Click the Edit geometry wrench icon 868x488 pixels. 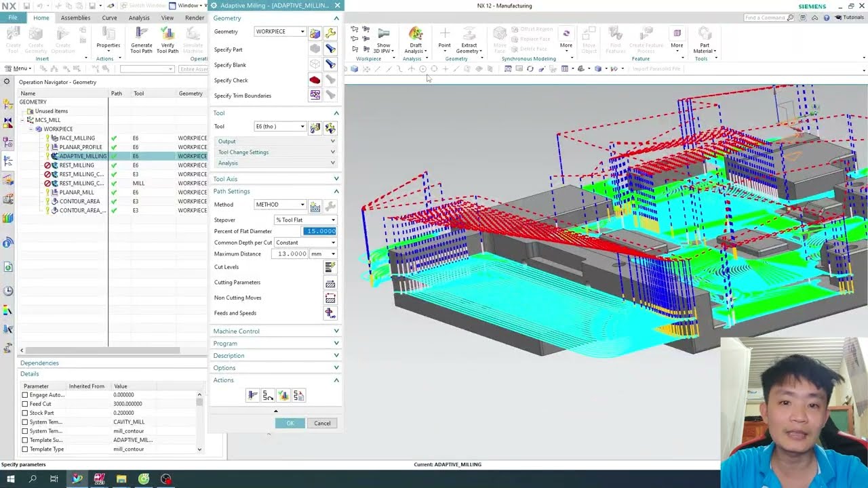point(330,33)
